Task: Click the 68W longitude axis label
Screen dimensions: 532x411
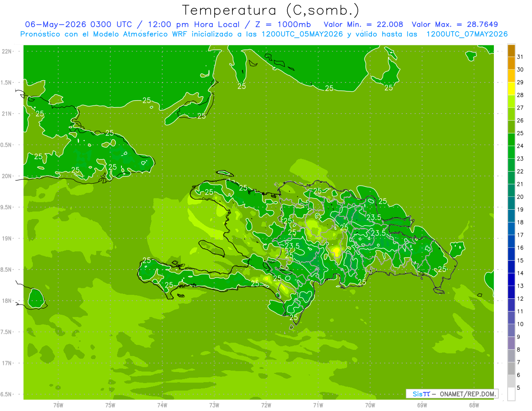Action: pyautogui.click(x=474, y=405)
